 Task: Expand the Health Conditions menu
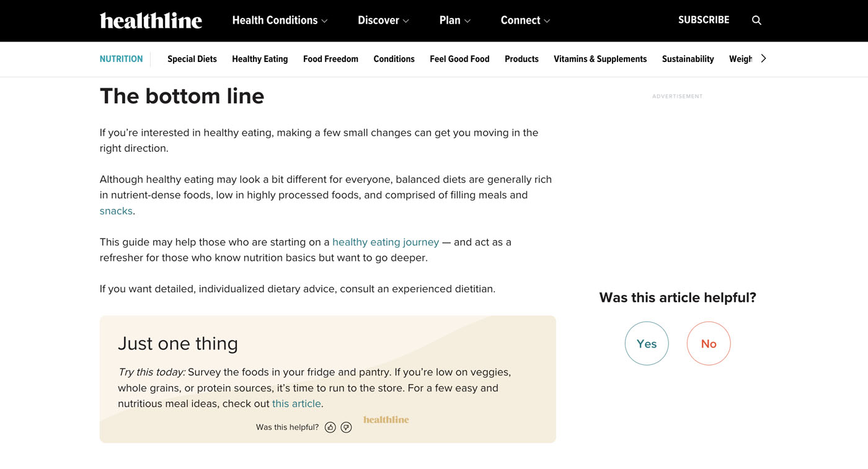coord(279,20)
